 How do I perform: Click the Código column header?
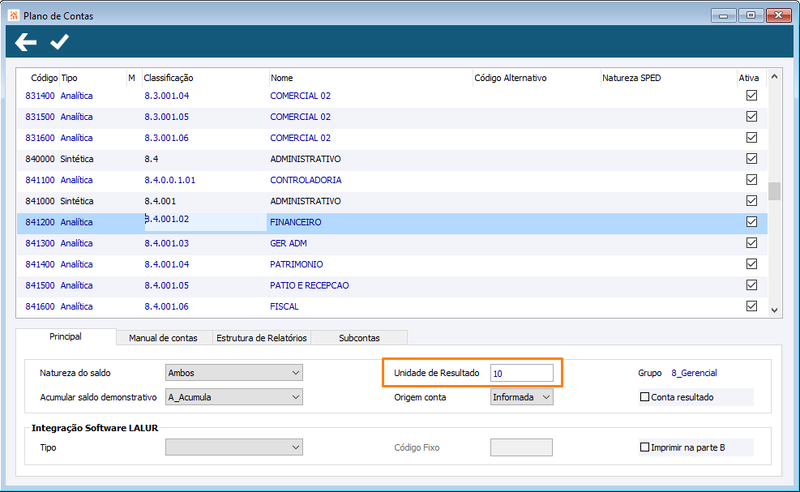(x=44, y=78)
